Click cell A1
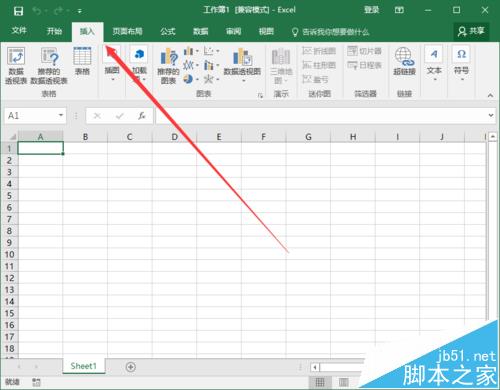Screen dimensions: 500x390 click(x=40, y=148)
